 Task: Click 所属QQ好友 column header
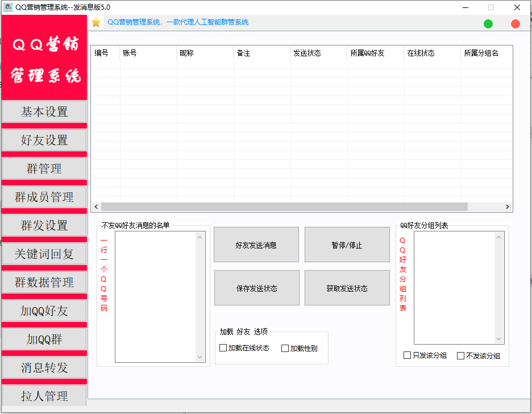376,53
